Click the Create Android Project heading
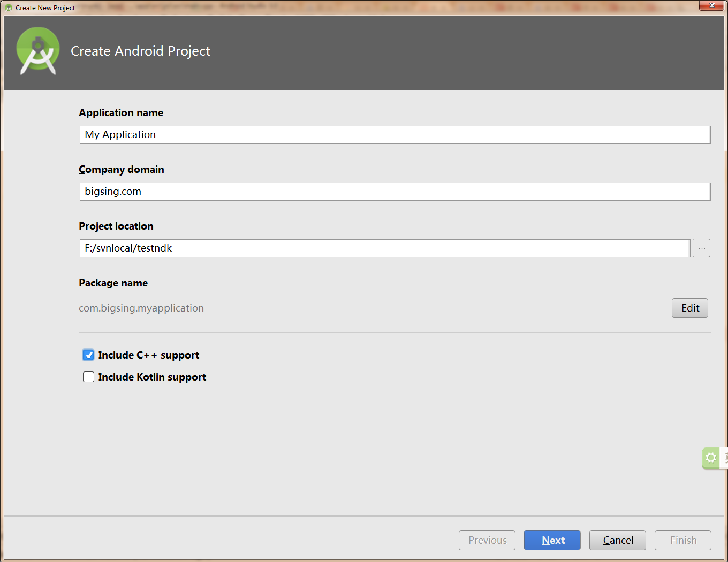Image resolution: width=728 pixels, height=562 pixels. point(140,51)
